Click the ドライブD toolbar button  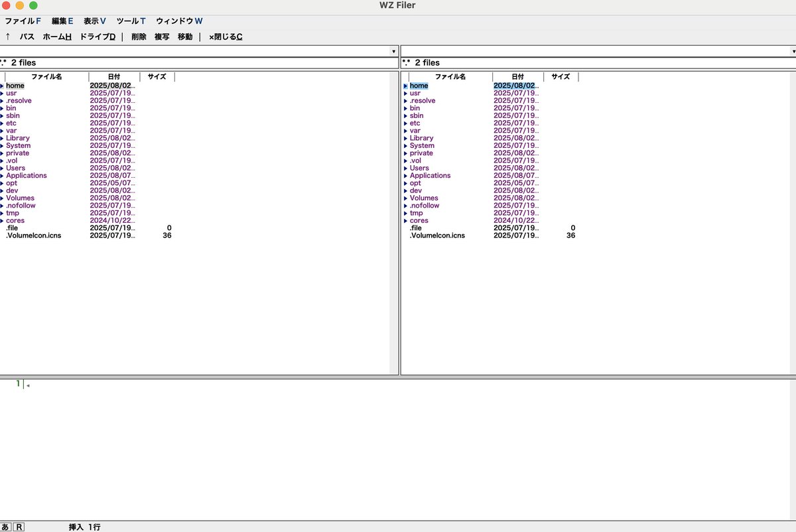coord(98,37)
